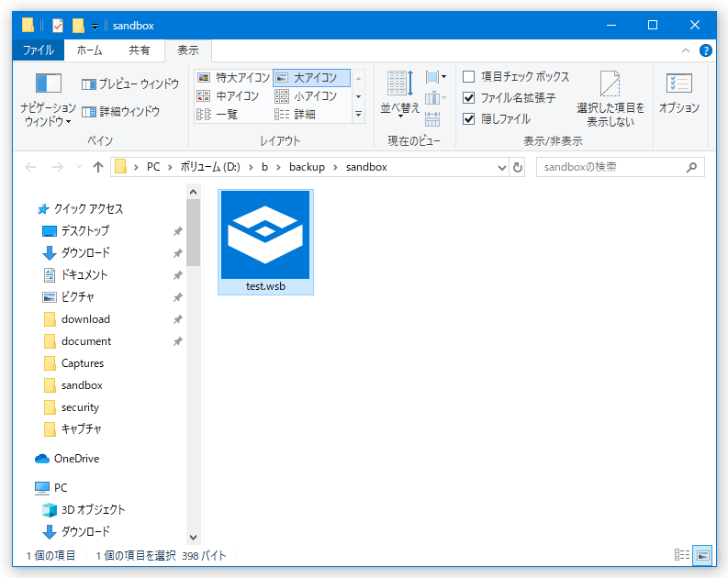Open the download folder in sidebar

pyautogui.click(x=77, y=319)
